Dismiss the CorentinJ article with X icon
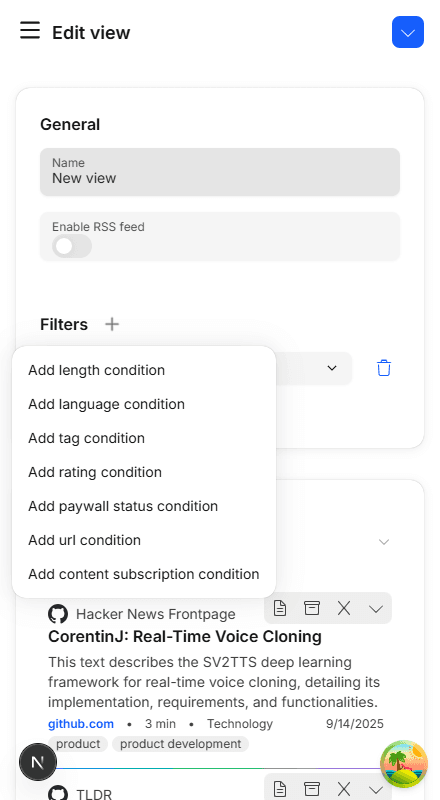The image size is (440, 800). point(344,608)
